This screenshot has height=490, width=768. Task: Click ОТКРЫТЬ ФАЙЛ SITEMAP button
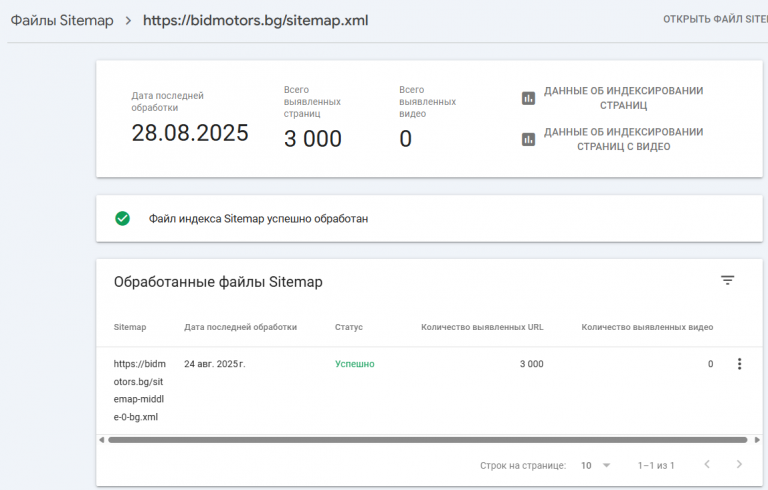[x=715, y=19]
